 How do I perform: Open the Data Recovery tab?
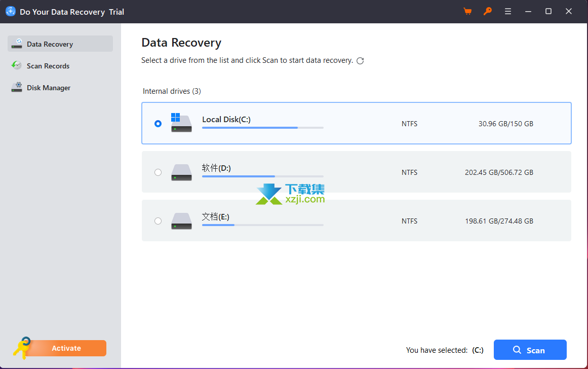point(60,44)
